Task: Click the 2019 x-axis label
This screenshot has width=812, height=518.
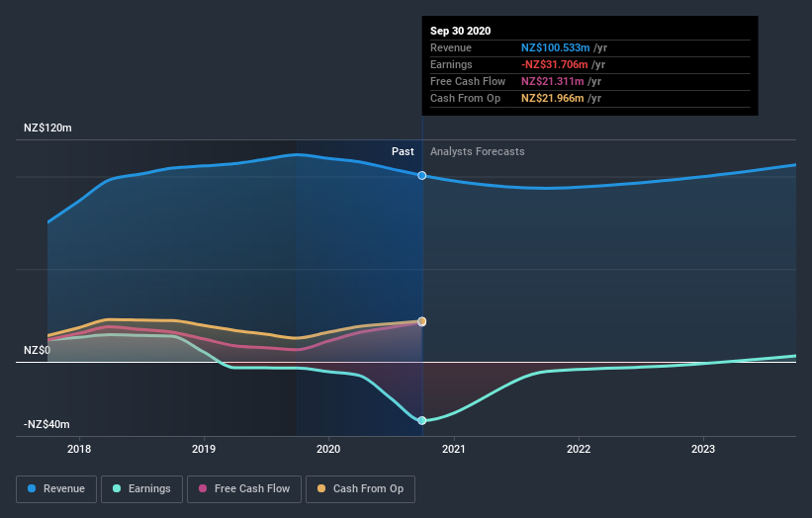Action: [x=204, y=449]
